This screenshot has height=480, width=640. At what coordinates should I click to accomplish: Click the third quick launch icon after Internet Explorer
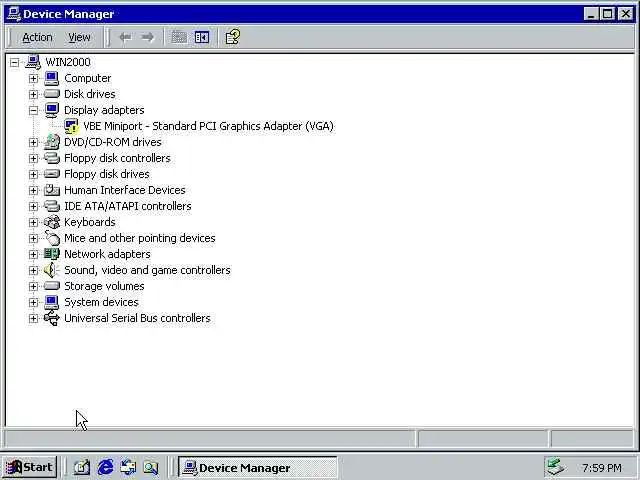point(128,467)
